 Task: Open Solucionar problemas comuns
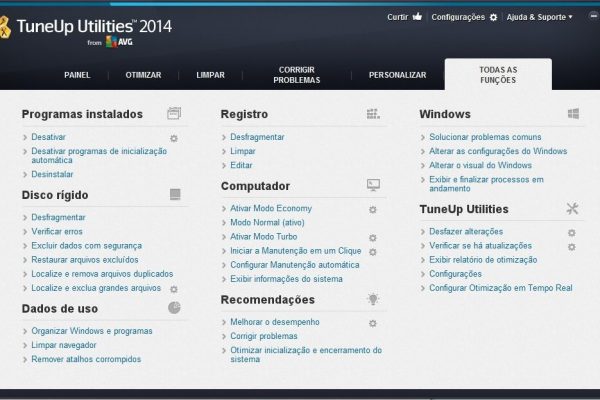pos(485,137)
